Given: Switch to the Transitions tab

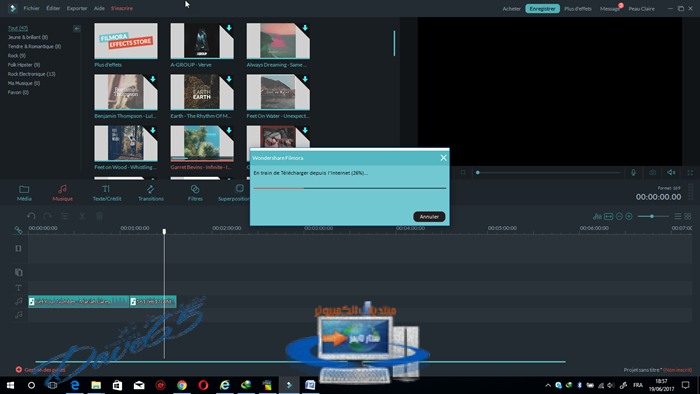Looking at the screenshot, I should [150, 193].
